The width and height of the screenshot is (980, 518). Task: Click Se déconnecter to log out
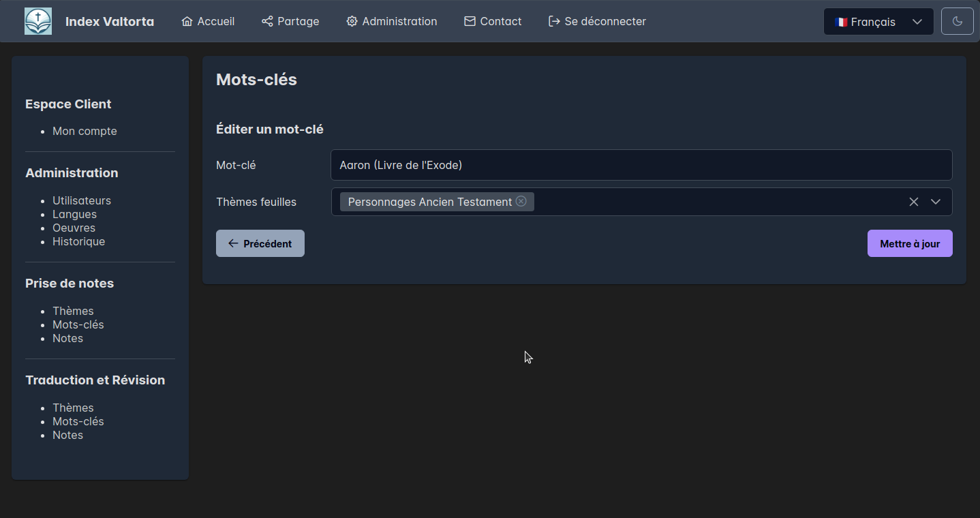coord(597,21)
